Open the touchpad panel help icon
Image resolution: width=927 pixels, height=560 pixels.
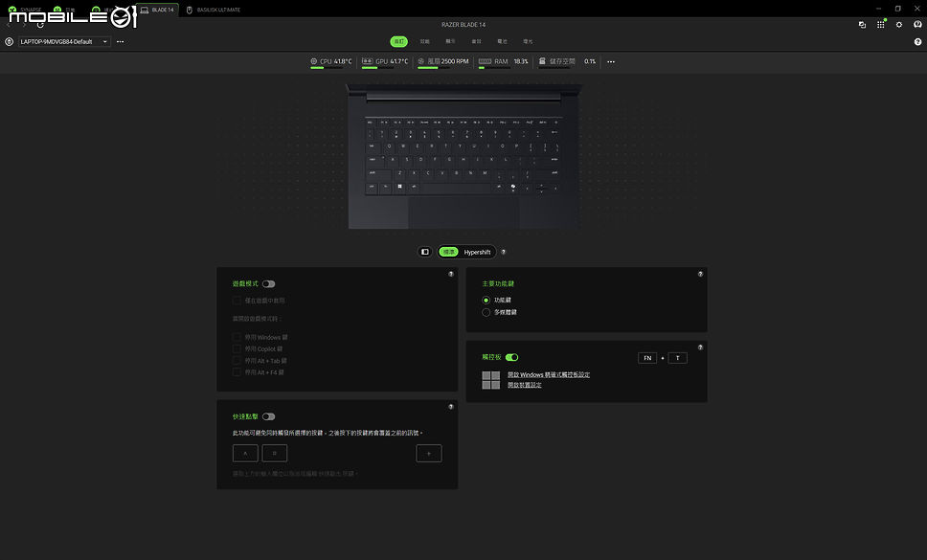tap(701, 347)
